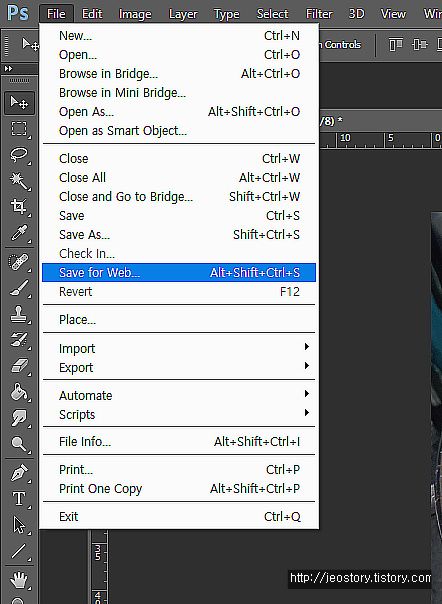The image size is (442, 604).
Task: Click the align top edges icon
Action: pyautogui.click(x=395, y=44)
